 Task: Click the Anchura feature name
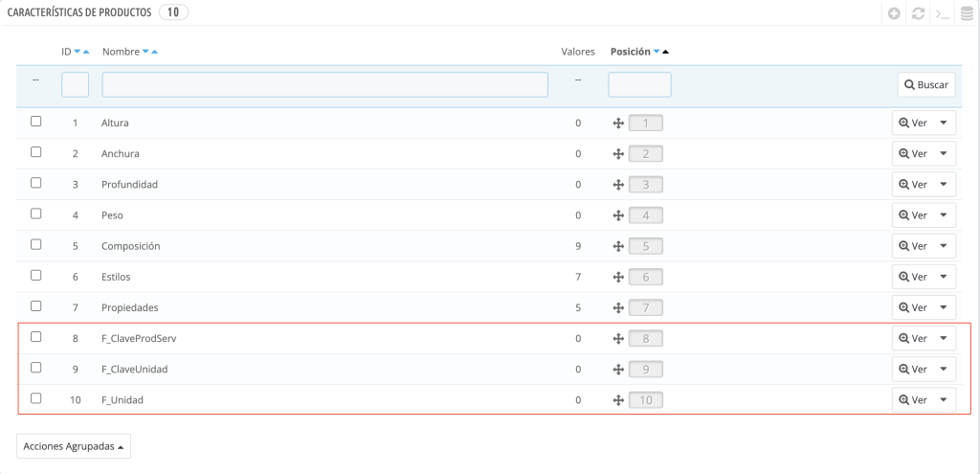point(120,154)
